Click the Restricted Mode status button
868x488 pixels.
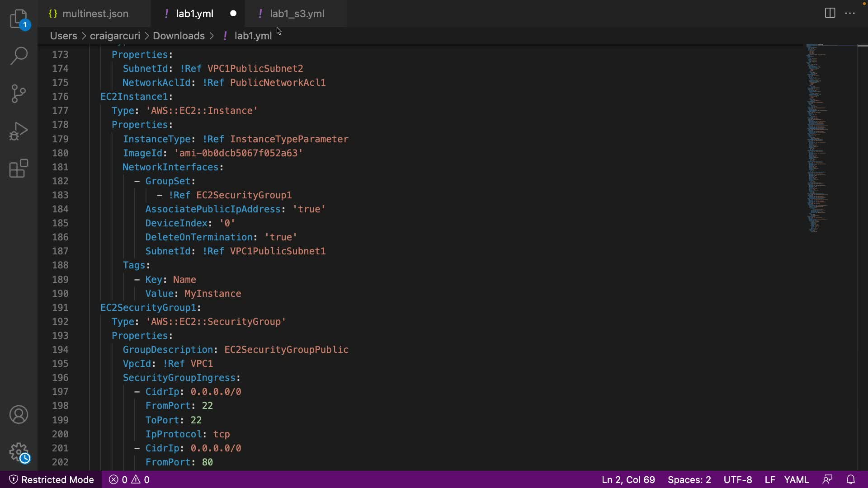[52, 479]
